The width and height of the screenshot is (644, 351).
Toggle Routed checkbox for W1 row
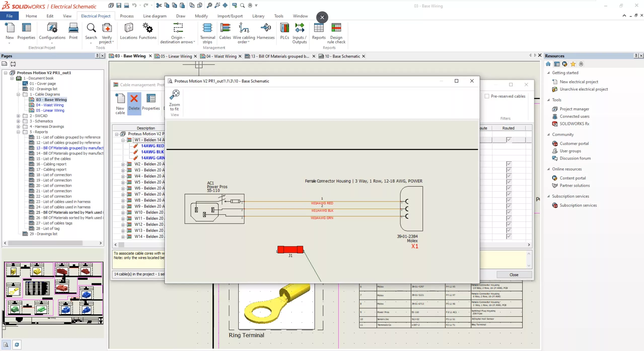pyautogui.click(x=509, y=140)
